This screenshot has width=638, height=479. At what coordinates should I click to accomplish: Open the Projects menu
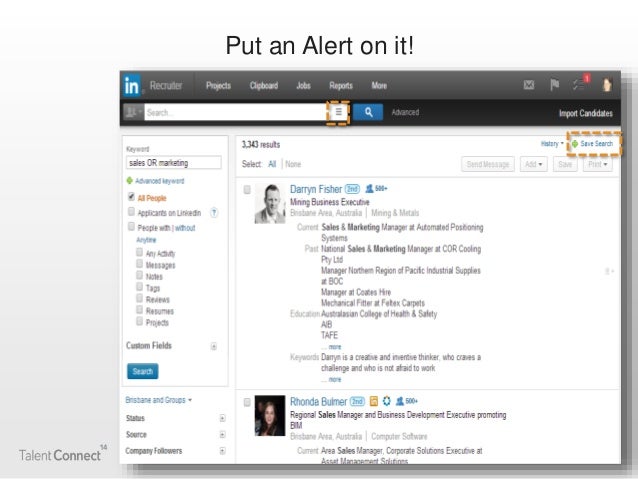coord(218,85)
